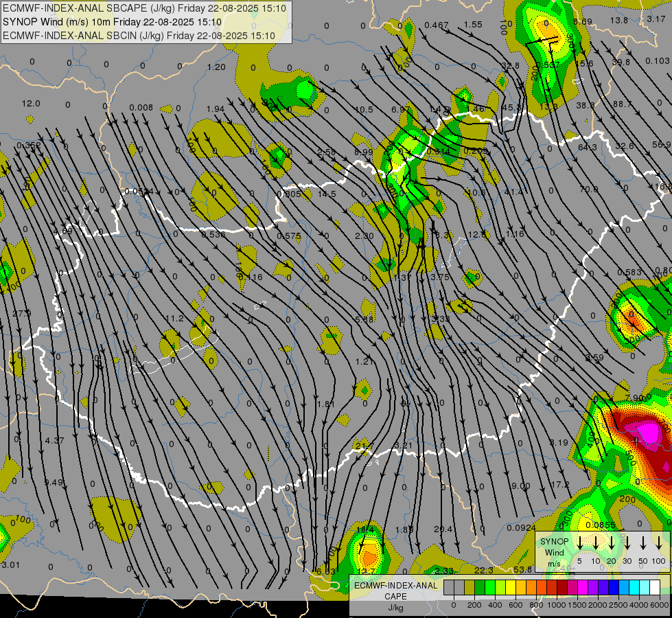Click the grid value '0.575'
This screenshot has width=672, height=618.
click(289, 236)
